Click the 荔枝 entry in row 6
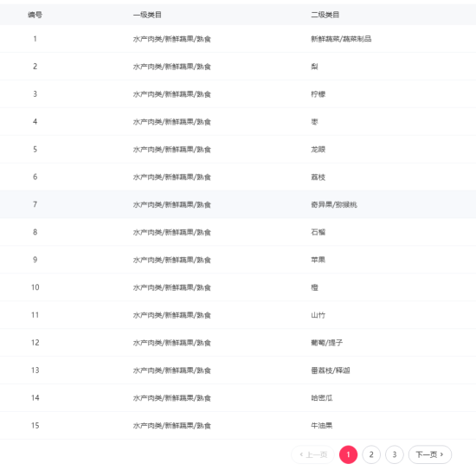The height and width of the screenshot is (470, 476). point(318,177)
